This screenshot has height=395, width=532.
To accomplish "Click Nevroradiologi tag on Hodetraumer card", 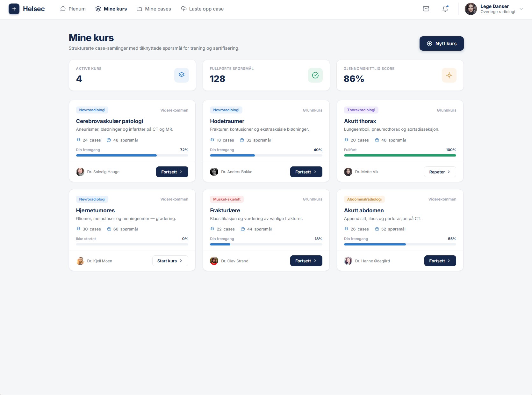I will (x=226, y=110).
